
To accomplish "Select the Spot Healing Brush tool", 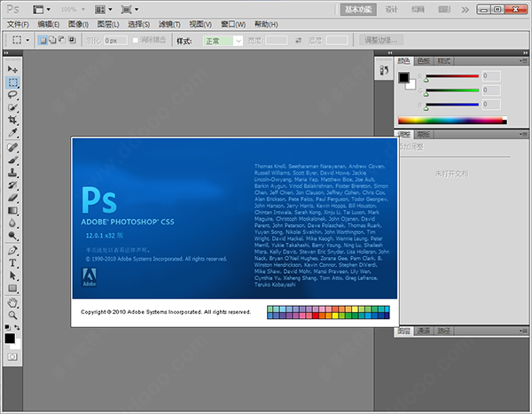I will [12, 147].
